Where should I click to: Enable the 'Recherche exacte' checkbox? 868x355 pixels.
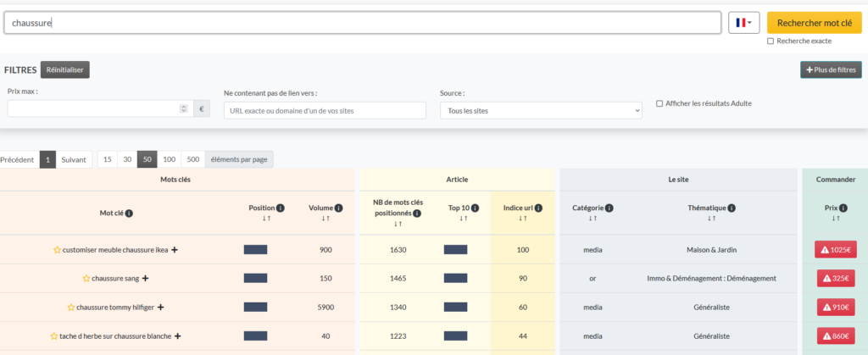click(770, 41)
